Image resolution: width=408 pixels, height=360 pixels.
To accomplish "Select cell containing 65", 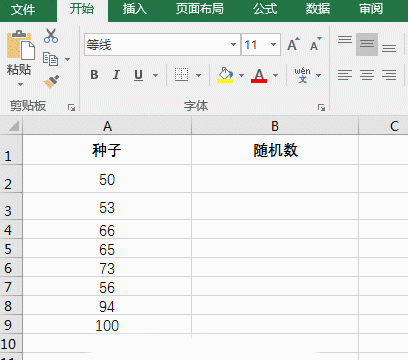I will tap(107, 248).
